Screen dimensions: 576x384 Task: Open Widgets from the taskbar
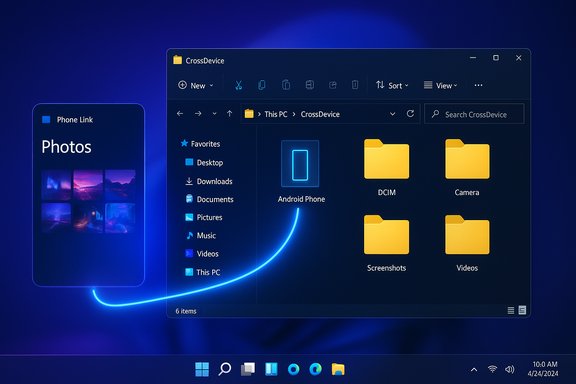[x=271, y=369]
